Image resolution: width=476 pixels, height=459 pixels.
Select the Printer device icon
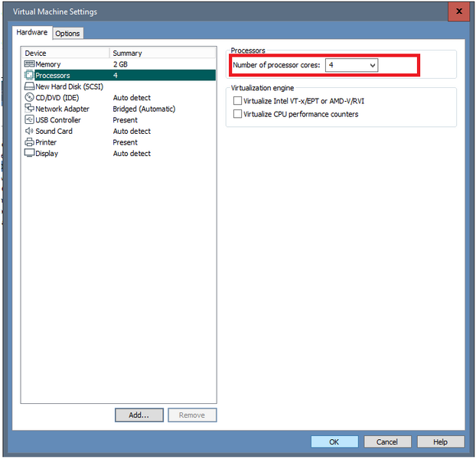29,142
